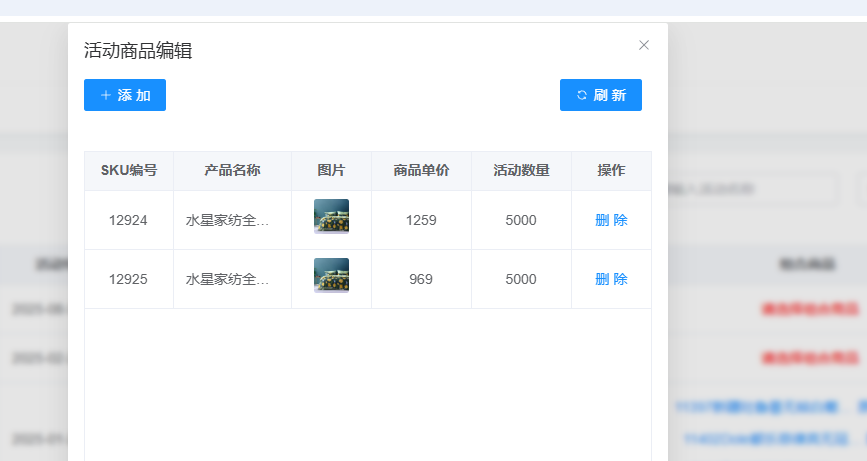Image resolution: width=867 pixels, height=461 pixels.
Task: Click the 刷新 refresh button
Action: pyautogui.click(x=600, y=95)
